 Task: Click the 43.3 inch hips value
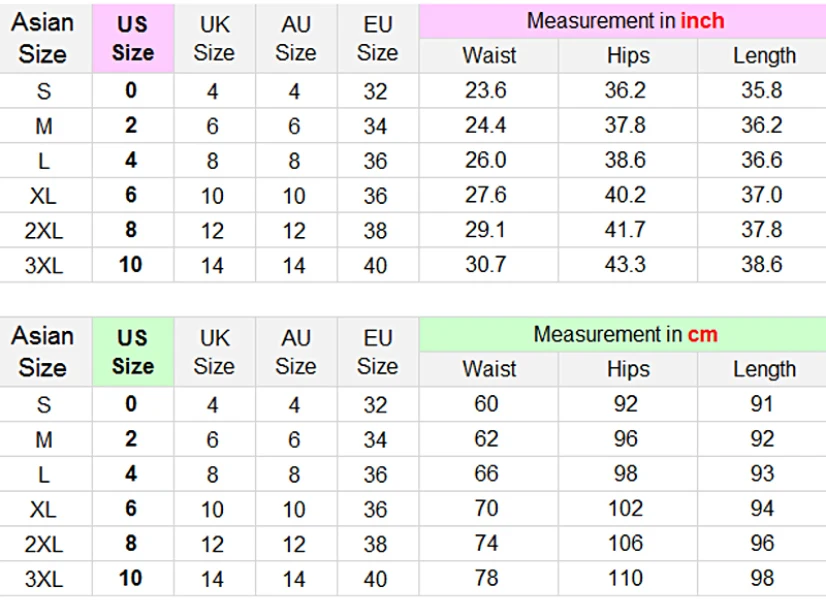tap(626, 265)
